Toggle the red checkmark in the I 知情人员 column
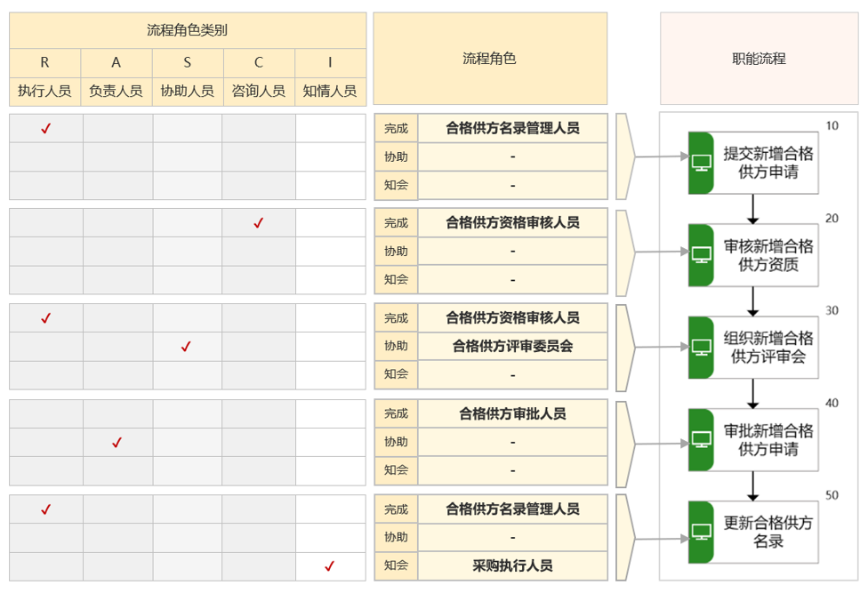This screenshot has width=868, height=593. 329,566
